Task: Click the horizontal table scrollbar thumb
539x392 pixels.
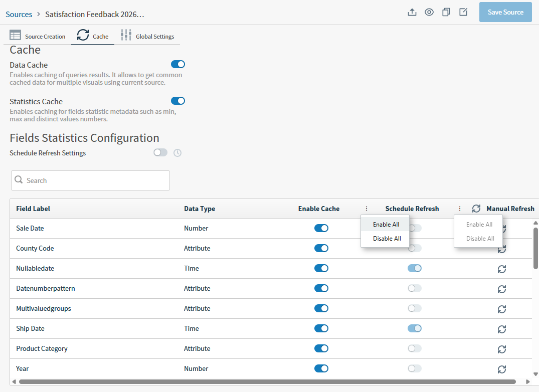Action: (267, 381)
